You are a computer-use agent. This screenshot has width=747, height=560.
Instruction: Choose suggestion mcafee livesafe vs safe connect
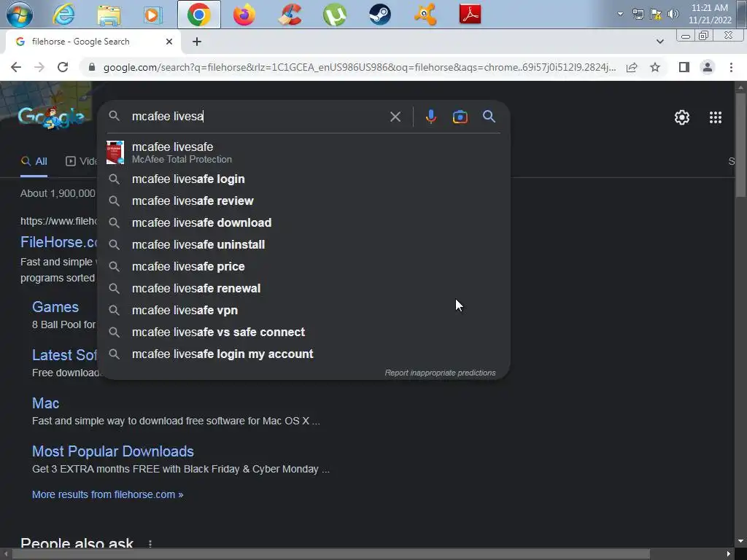point(303,332)
